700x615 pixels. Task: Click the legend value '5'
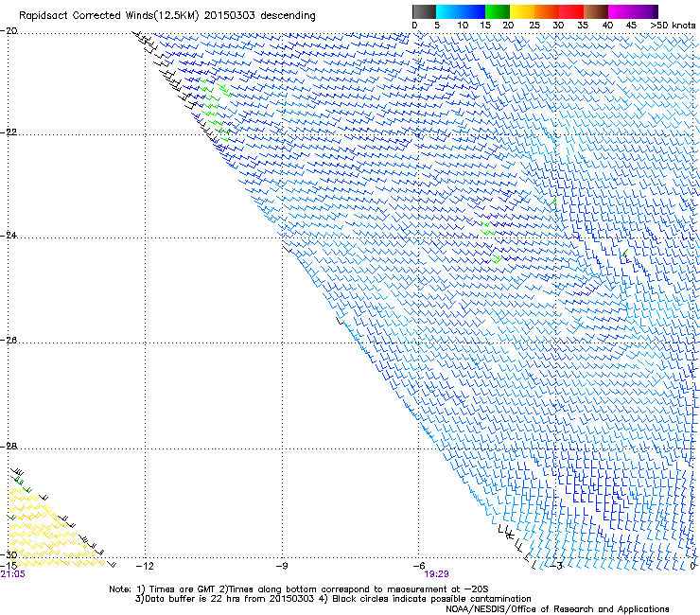click(437, 26)
